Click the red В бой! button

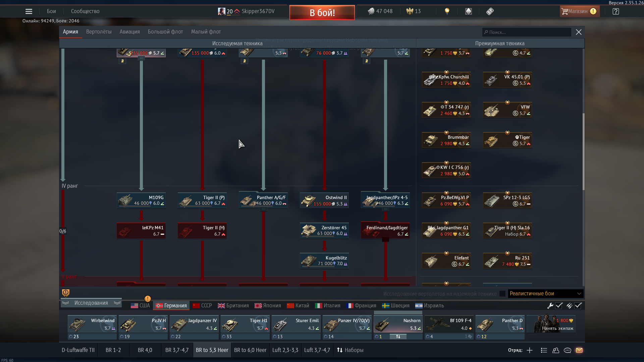[322, 13]
